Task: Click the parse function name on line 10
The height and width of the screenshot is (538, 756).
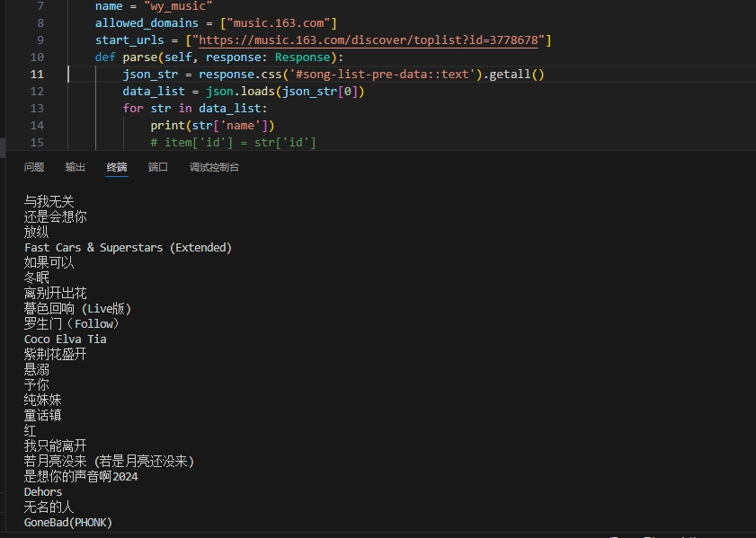Action: (140, 57)
